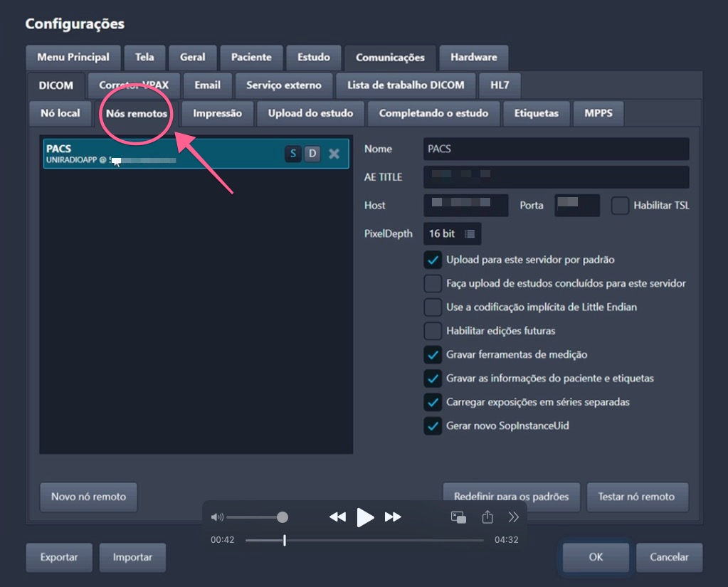Enable Habilitar TSL checkbox
728x587 pixels.
click(620, 206)
